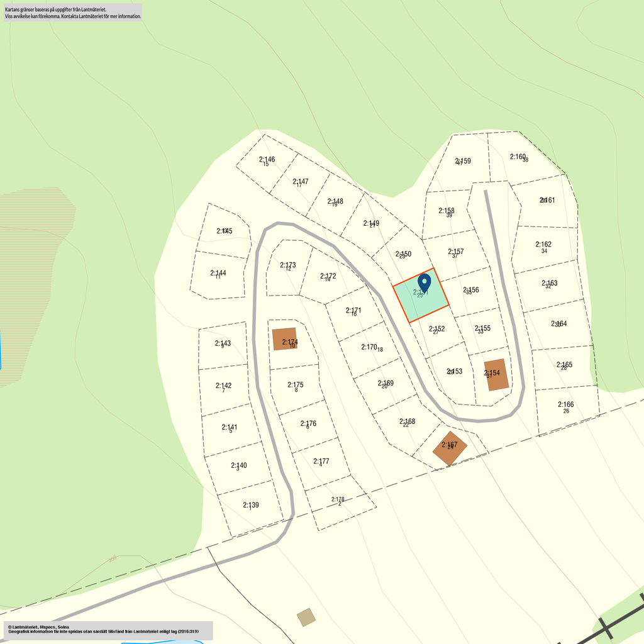Click the small tan building below the road
This screenshot has height=644, width=644.
[306, 617]
